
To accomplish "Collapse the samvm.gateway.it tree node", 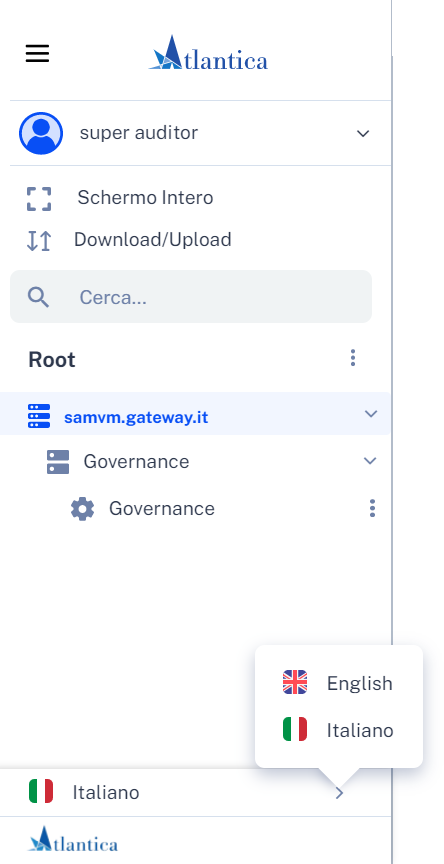I will (371, 413).
